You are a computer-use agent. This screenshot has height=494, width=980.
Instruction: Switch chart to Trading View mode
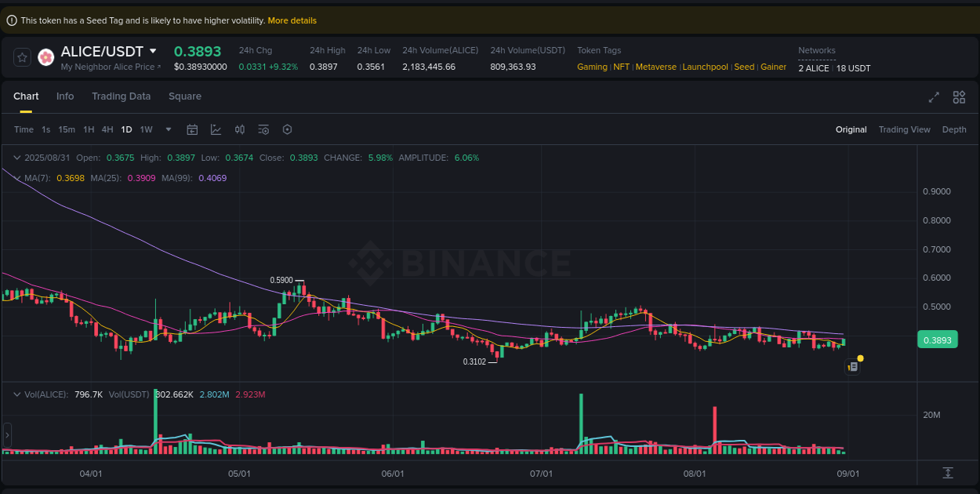coord(904,129)
